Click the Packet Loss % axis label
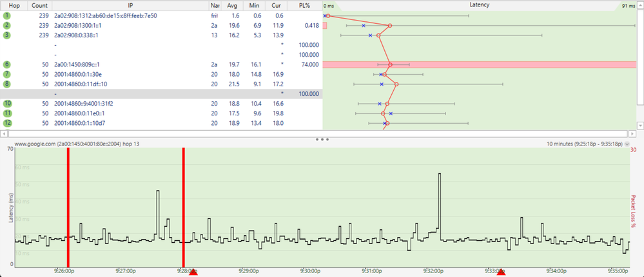The height and width of the screenshot is (277, 644). (634, 211)
